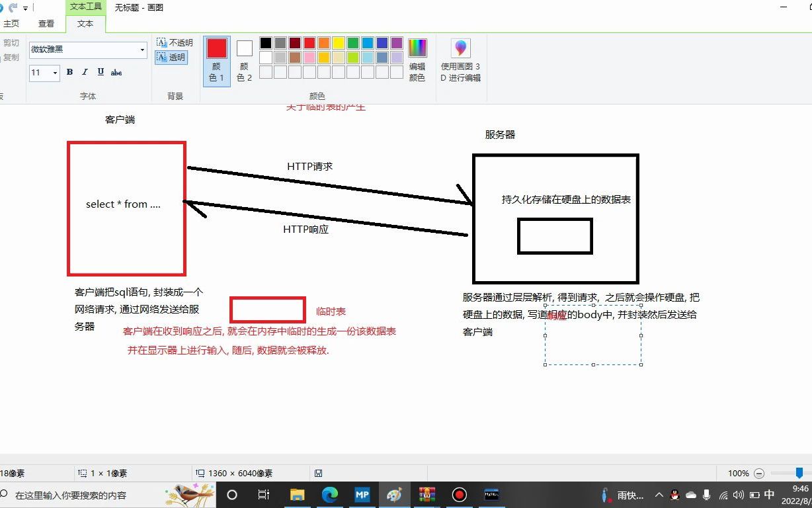Pick the yellow color swatch from palette
The height and width of the screenshot is (508, 812).
(339, 42)
